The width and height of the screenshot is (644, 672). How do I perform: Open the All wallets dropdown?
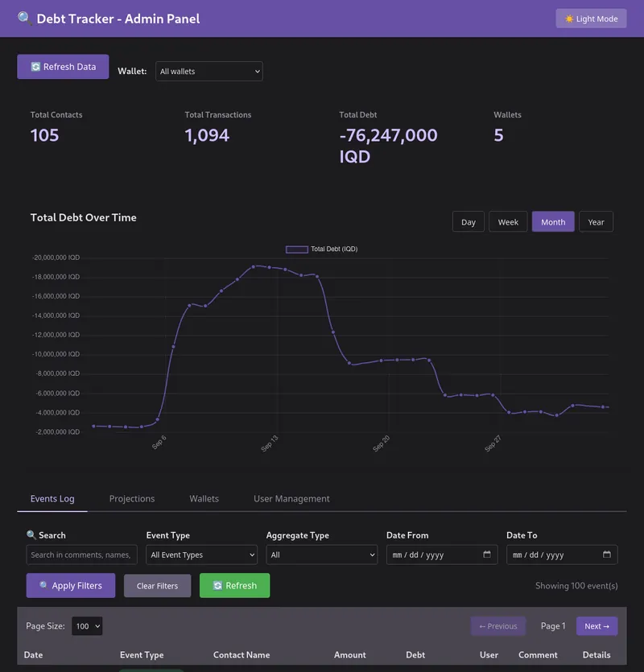209,71
